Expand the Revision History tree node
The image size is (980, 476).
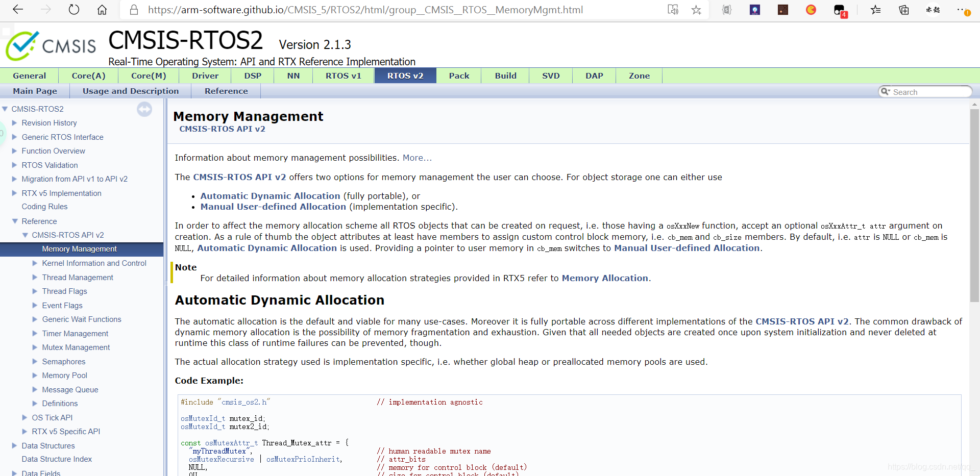click(x=14, y=123)
